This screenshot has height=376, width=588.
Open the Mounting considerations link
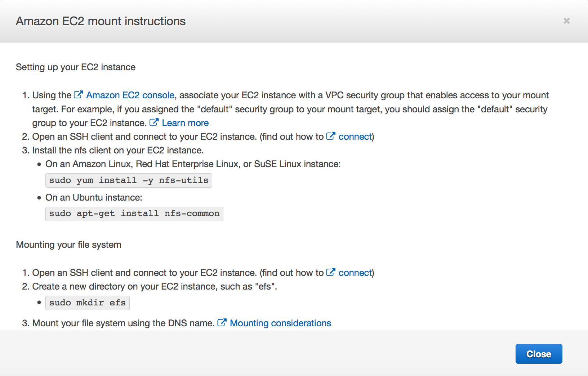point(280,323)
